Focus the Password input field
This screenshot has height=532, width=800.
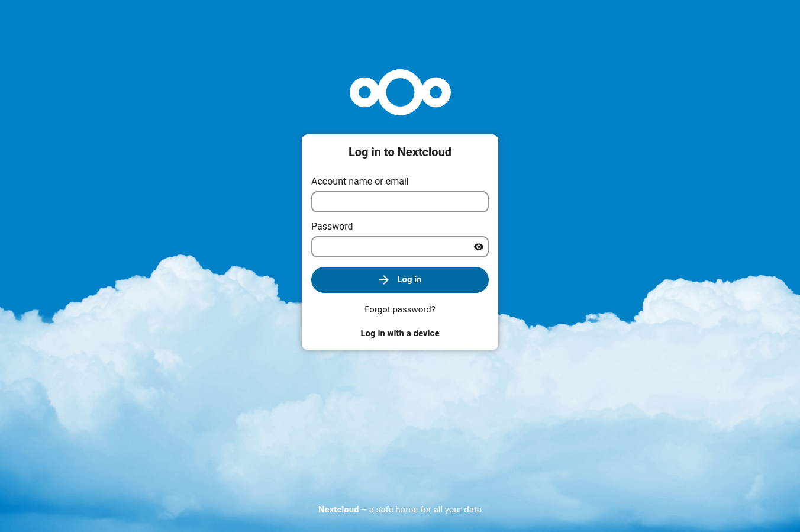[x=392, y=247]
